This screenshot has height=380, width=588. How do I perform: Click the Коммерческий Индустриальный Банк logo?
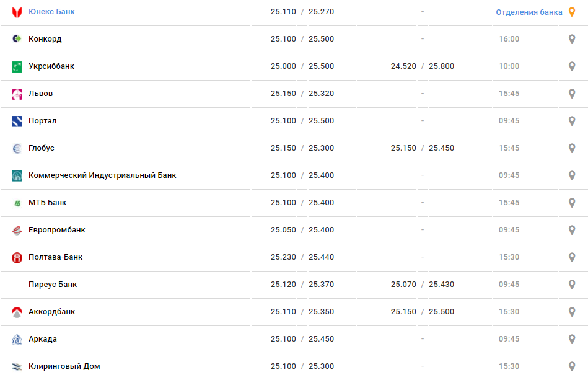point(17,175)
